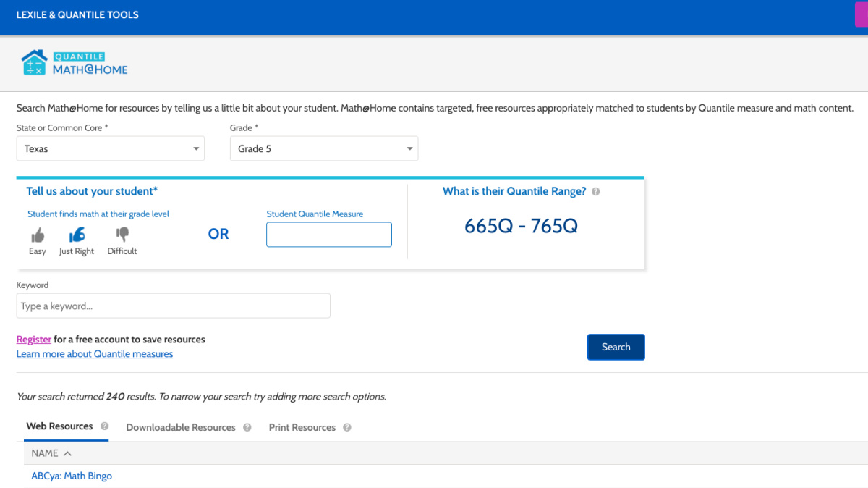
Task: Focus the Keyword input field
Action: click(174, 306)
